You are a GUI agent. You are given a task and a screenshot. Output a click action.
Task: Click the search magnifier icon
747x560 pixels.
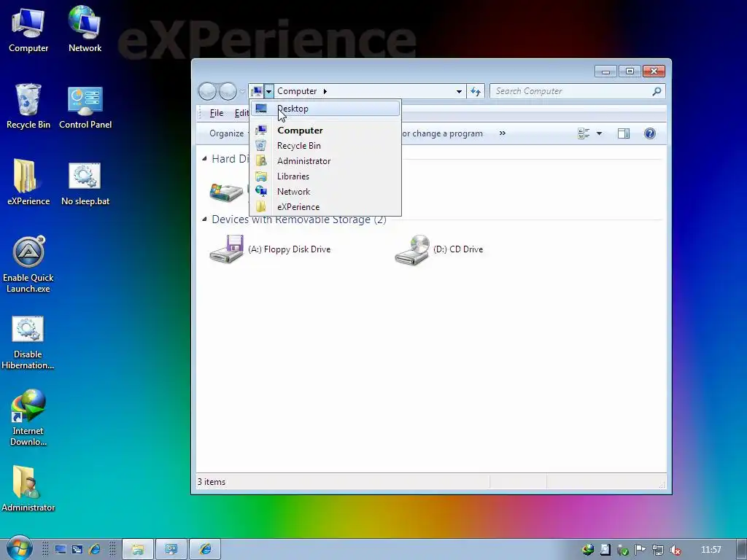657,91
